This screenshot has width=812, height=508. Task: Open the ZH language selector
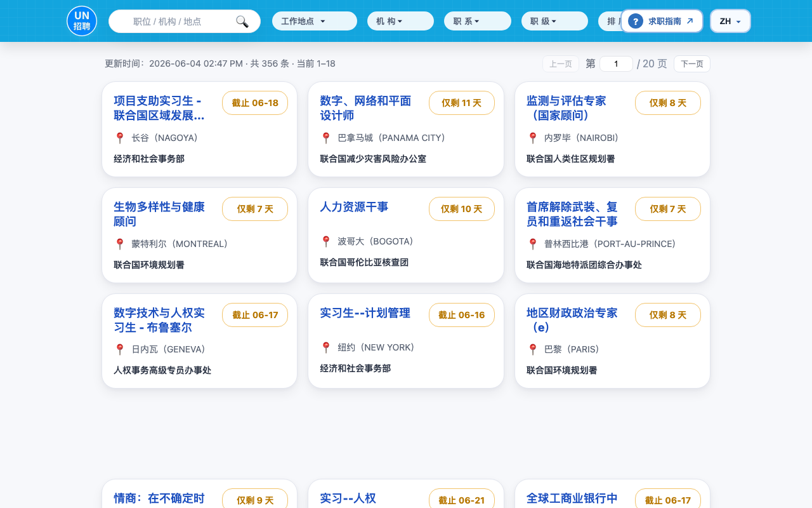point(730,21)
